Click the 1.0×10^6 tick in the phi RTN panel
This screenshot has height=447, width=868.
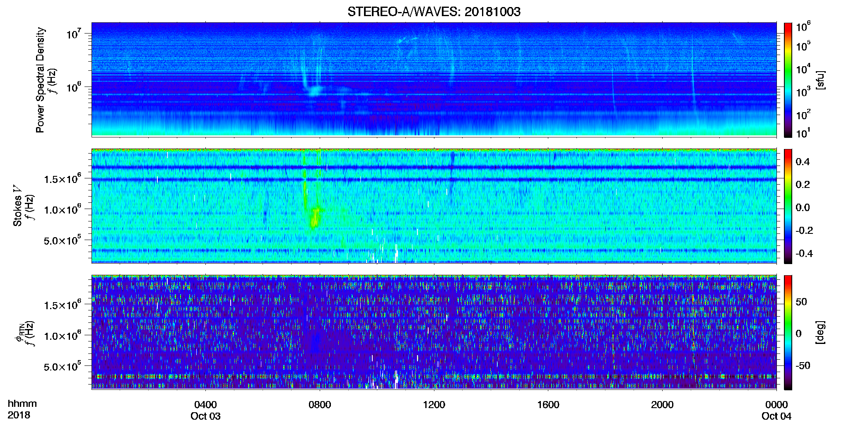tap(63, 335)
